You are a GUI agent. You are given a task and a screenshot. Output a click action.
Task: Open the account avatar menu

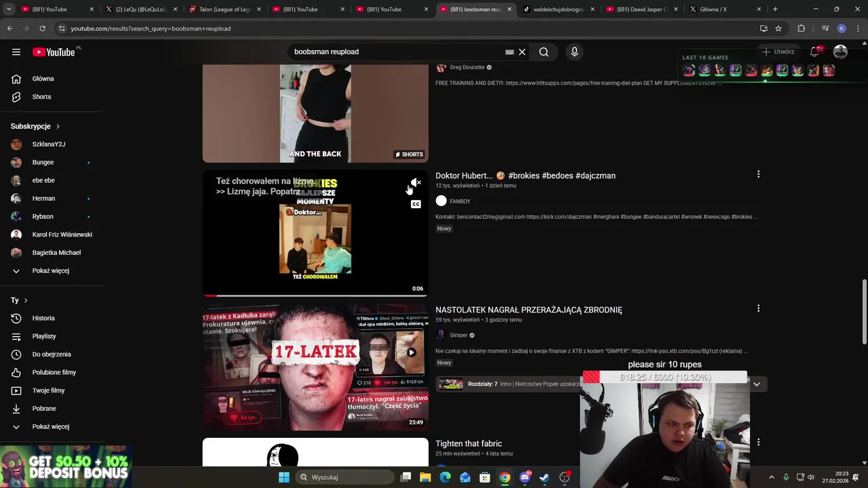point(840,52)
